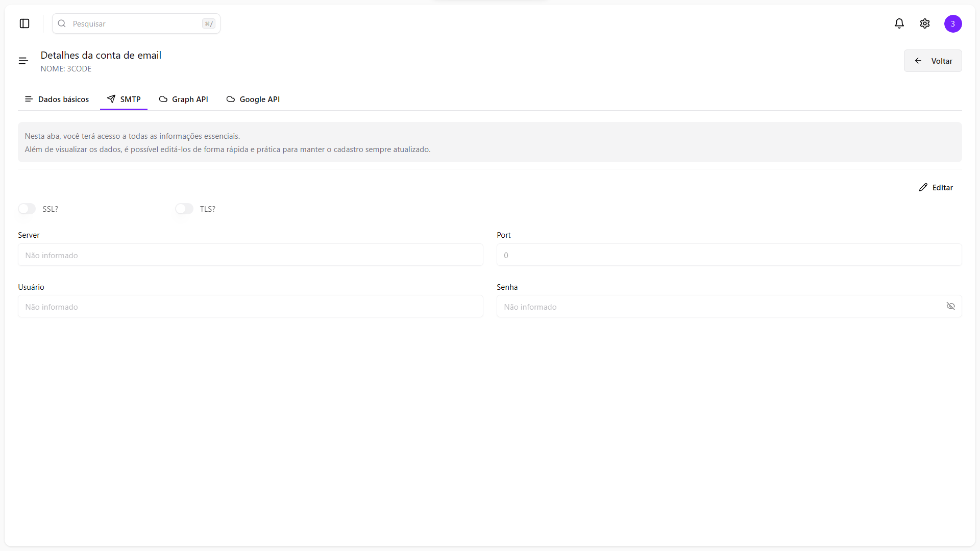Click into the Server input field
Viewport: 980px width, 551px height.
[250, 255]
